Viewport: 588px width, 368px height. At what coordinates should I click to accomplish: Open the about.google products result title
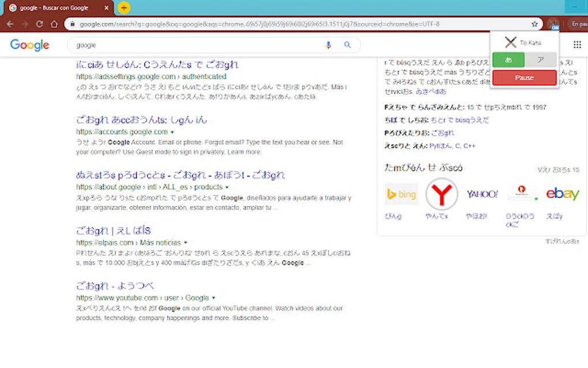[180, 175]
